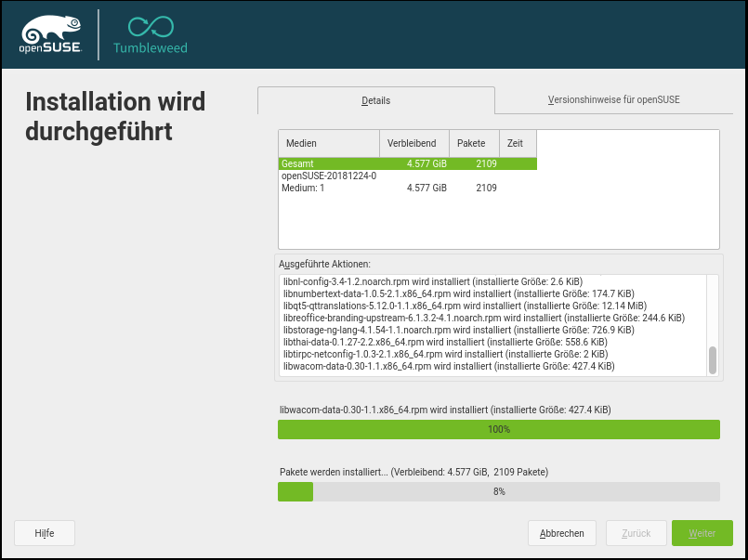Select the openSUSE-20181224-0 row
The image size is (748, 560).
329,176
